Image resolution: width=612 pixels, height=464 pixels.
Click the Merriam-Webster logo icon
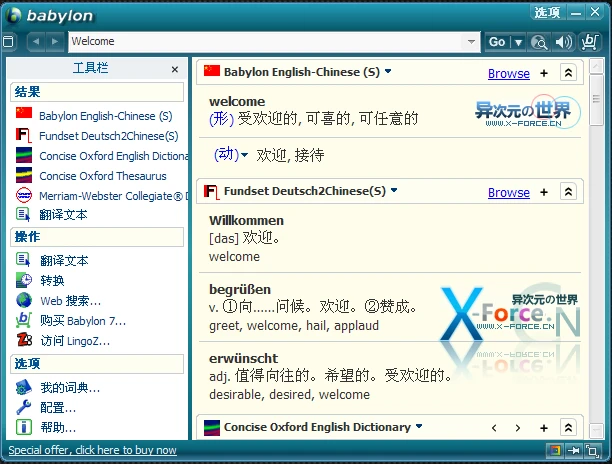24,195
